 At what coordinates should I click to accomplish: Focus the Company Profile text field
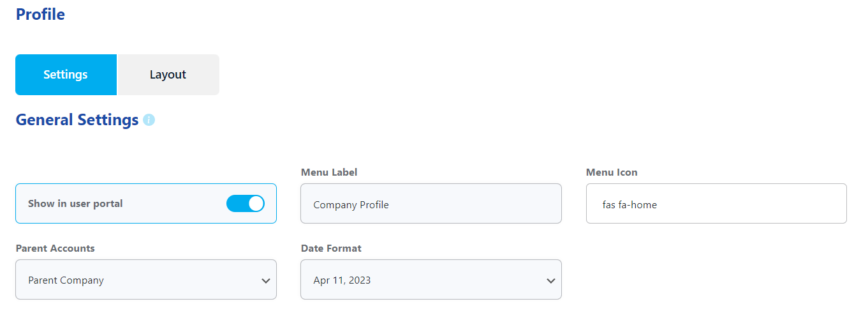click(431, 204)
